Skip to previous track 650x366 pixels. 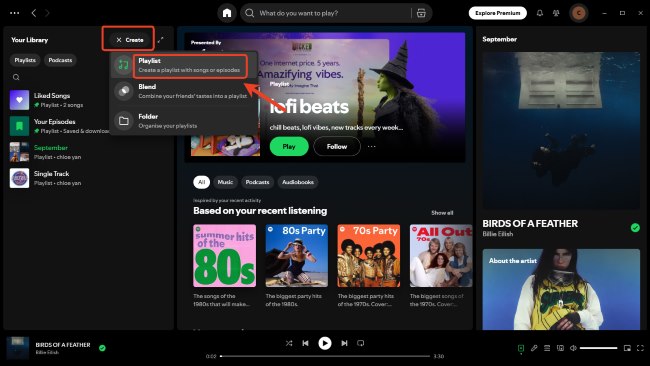306,343
